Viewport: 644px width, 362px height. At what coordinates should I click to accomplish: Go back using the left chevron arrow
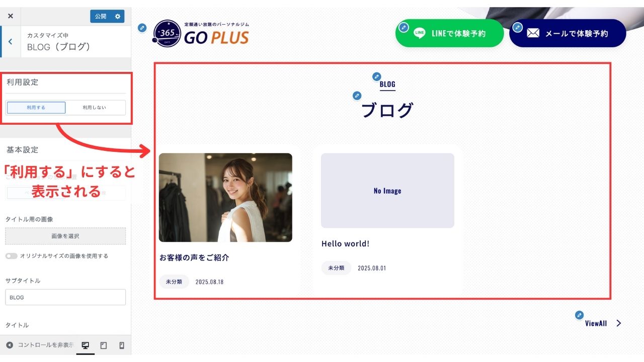[x=10, y=42]
